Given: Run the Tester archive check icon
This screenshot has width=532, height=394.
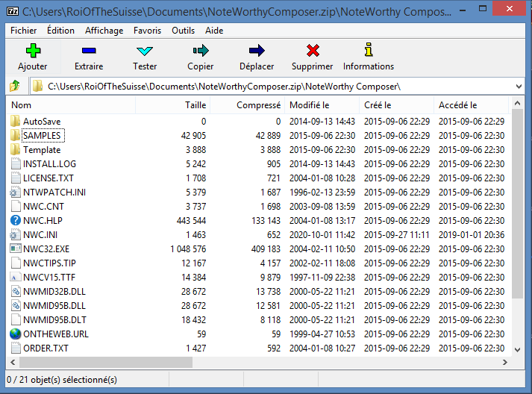Looking at the screenshot, I should (145, 51).
